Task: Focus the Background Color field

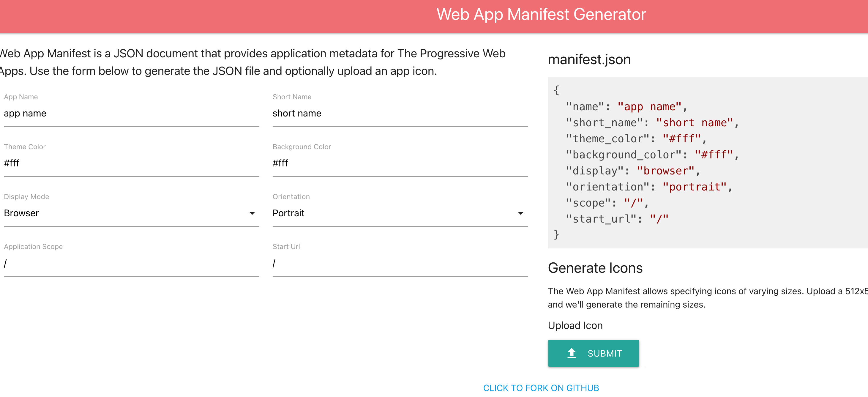Action: click(x=400, y=163)
